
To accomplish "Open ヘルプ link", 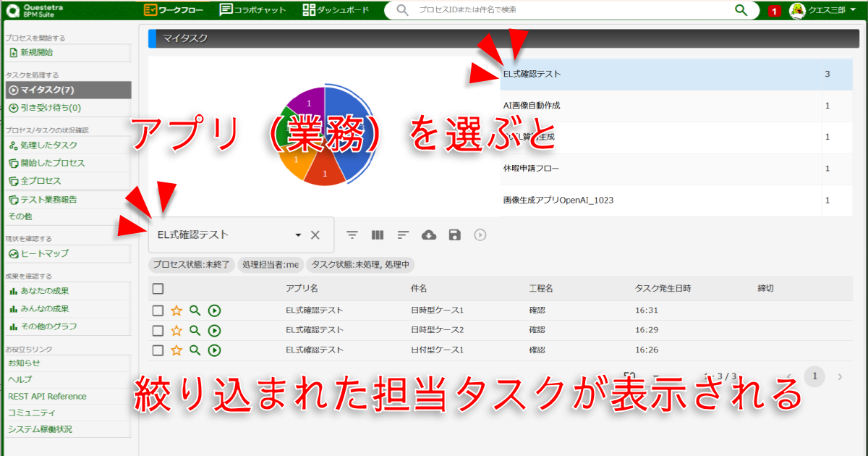I will (x=20, y=379).
